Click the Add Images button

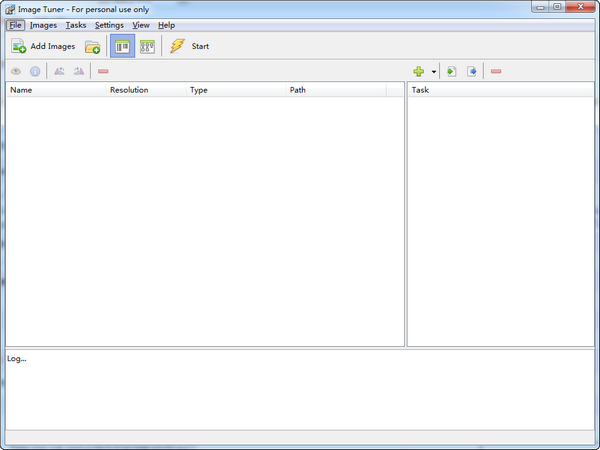pyautogui.click(x=43, y=46)
